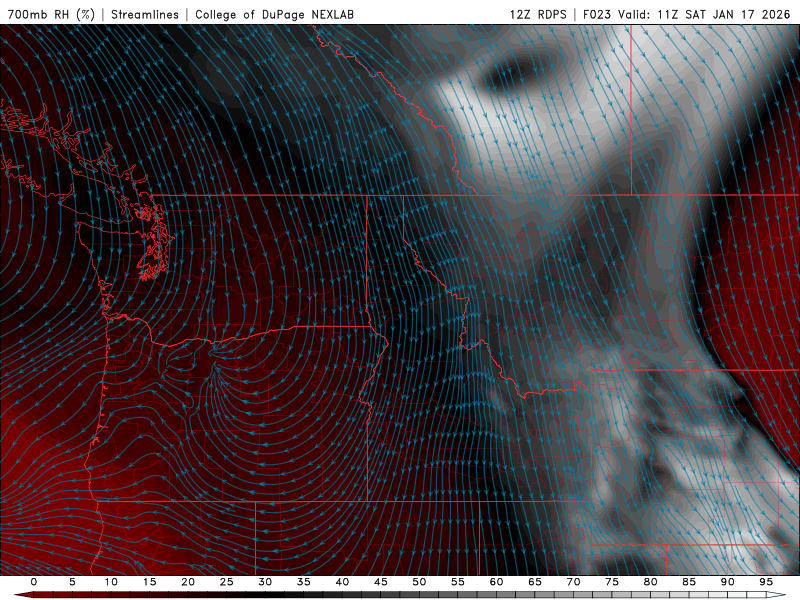Click the colorbar label "55"
Screen dimensions: 800x600
(458, 582)
